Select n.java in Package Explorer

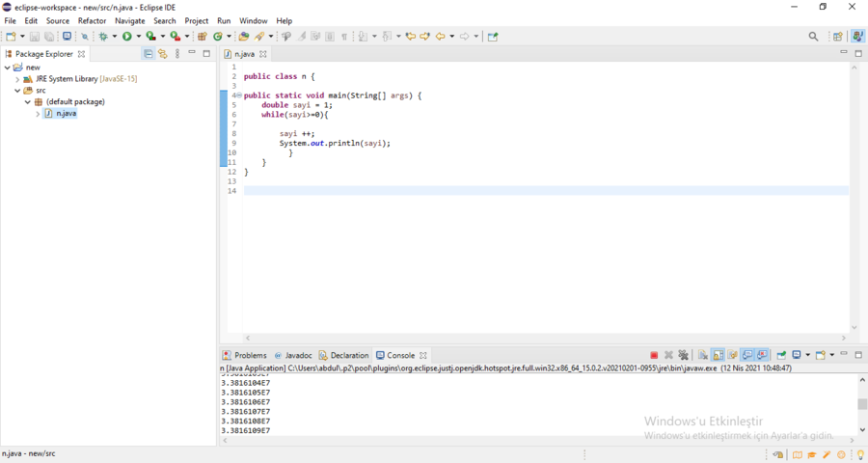pyautogui.click(x=65, y=114)
